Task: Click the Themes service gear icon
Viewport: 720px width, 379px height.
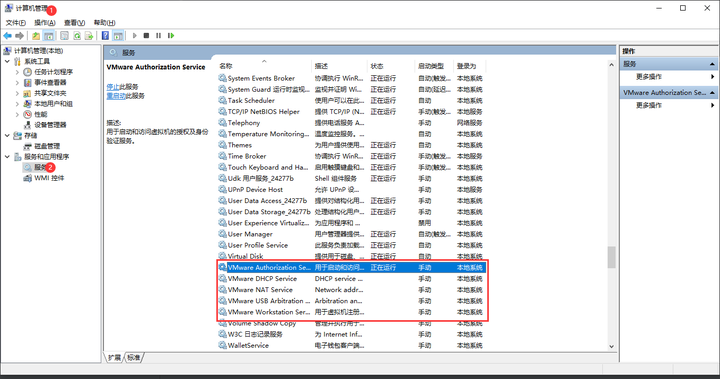Action: (222, 145)
